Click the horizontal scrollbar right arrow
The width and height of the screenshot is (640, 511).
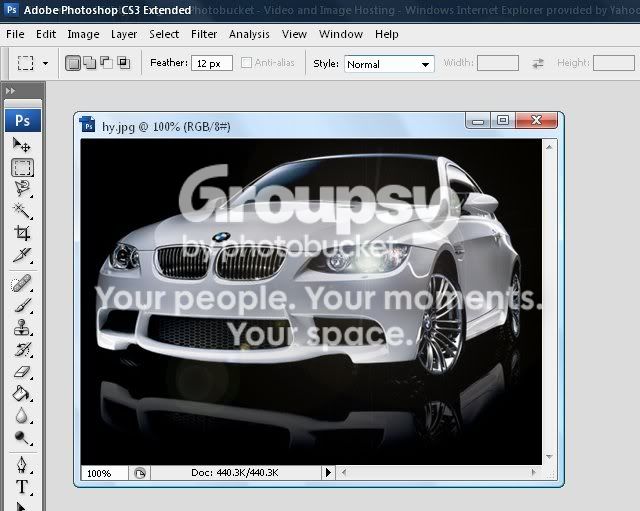[533, 473]
